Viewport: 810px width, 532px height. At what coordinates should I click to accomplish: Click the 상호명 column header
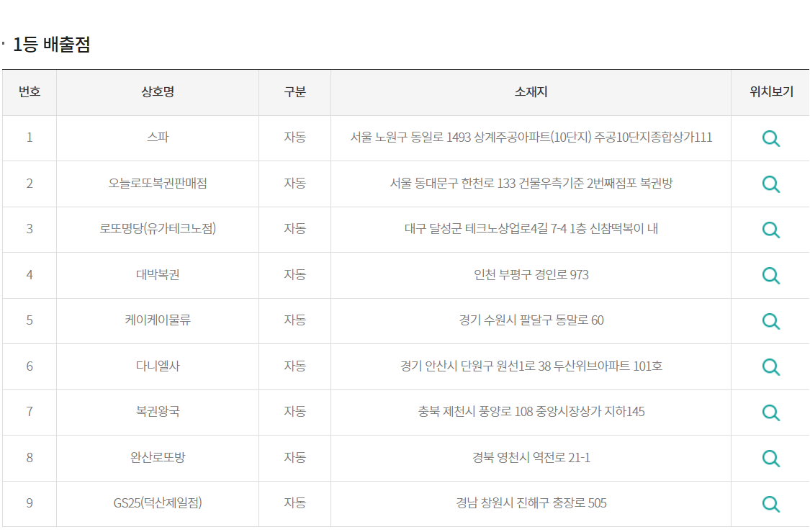tap(158, 92)
